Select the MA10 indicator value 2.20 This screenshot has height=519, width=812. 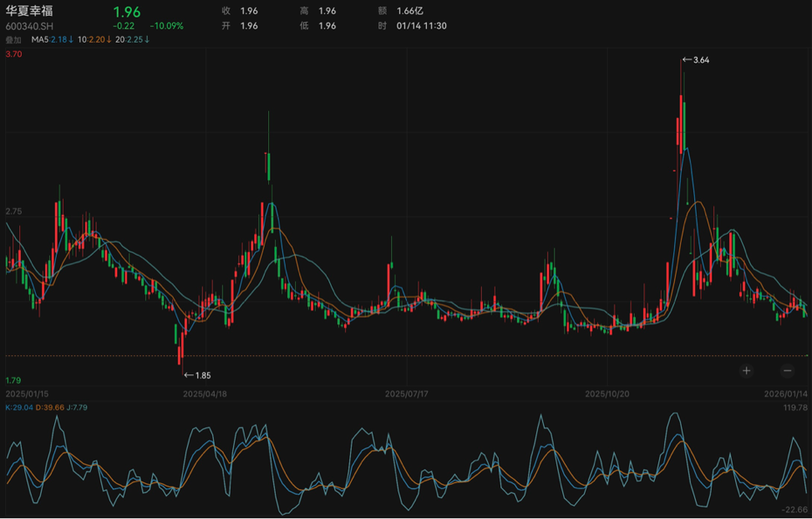(x=94, y=39)
